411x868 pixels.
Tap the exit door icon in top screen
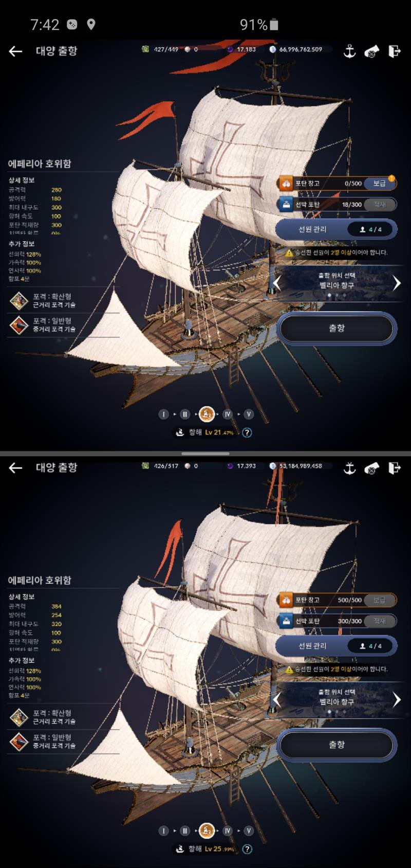click(394, 51)
